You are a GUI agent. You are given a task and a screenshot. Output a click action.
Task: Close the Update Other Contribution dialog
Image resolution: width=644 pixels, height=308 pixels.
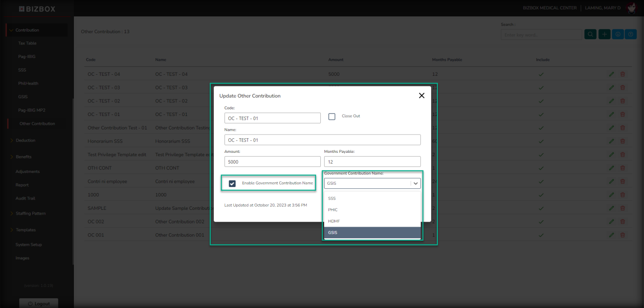421,95
